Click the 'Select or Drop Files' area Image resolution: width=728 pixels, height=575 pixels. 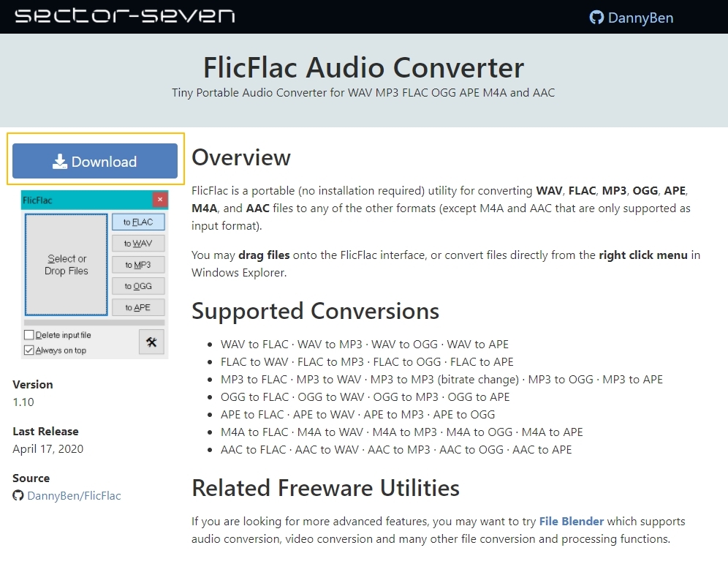click(x=67, y=265)
